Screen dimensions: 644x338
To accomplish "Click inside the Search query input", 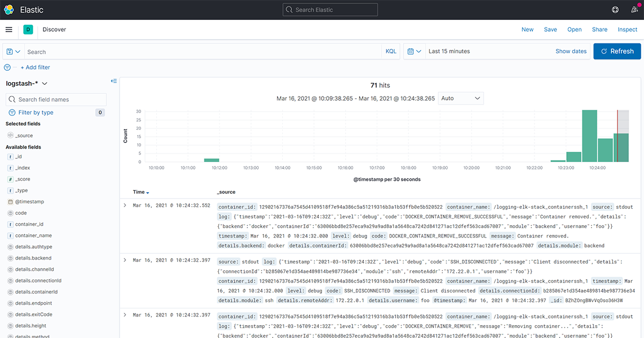I will click(x=161, y=50).
